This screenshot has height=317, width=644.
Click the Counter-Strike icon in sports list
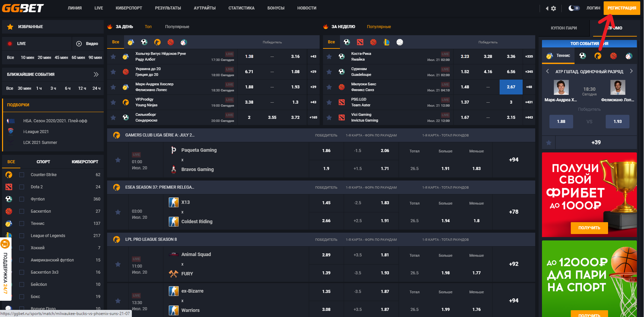coord(9,175)
